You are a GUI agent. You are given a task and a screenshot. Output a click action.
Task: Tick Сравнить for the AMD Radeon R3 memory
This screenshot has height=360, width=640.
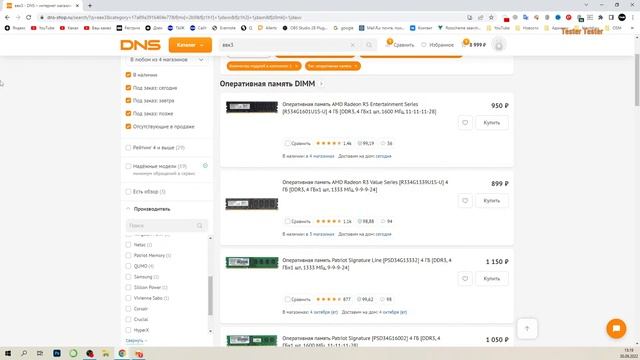[x=287, y=221]
